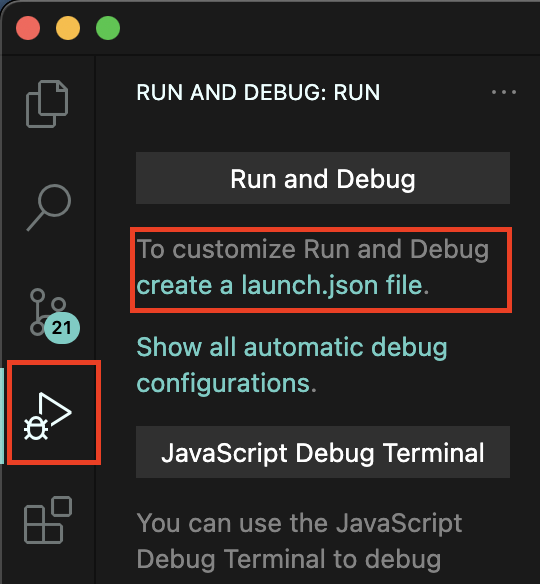Click the green fullscreen window button

(108, 28)
